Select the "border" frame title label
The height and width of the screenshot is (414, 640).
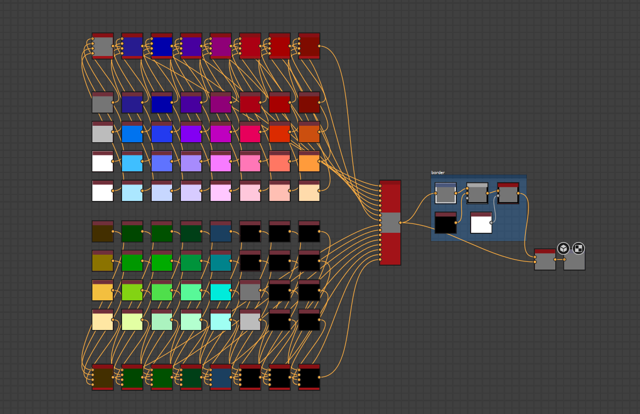pos(438,173)
